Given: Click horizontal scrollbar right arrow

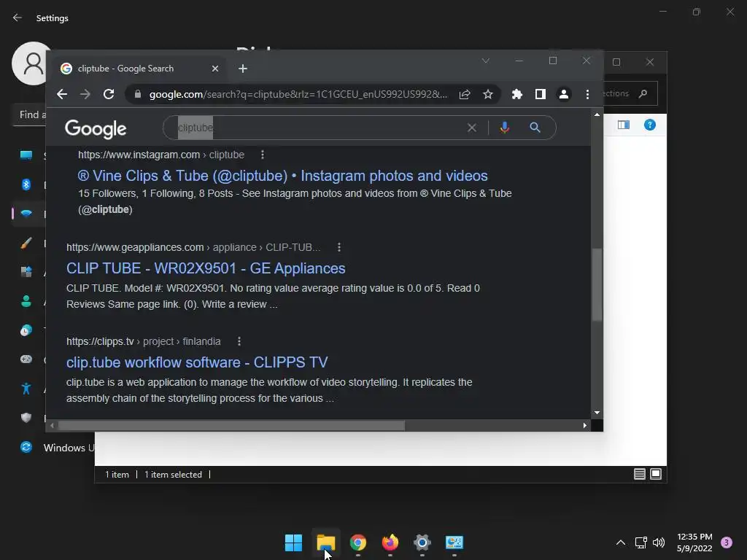Looking at the screenshot, I should click(x=585, y=425).
